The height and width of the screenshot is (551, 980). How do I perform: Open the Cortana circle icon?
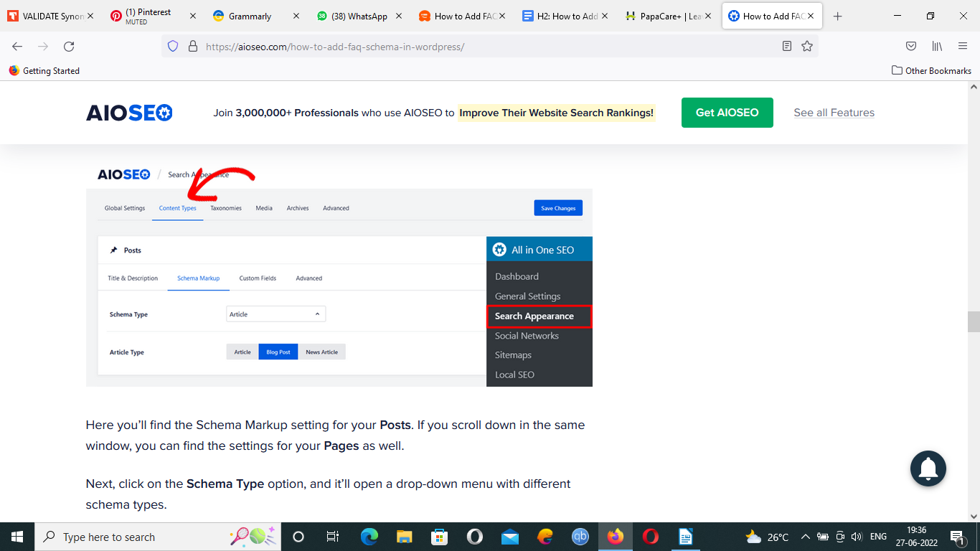point(298,537)
